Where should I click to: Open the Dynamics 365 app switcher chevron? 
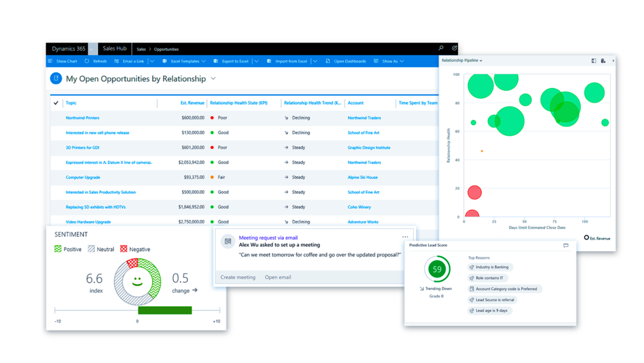[92, 49]
